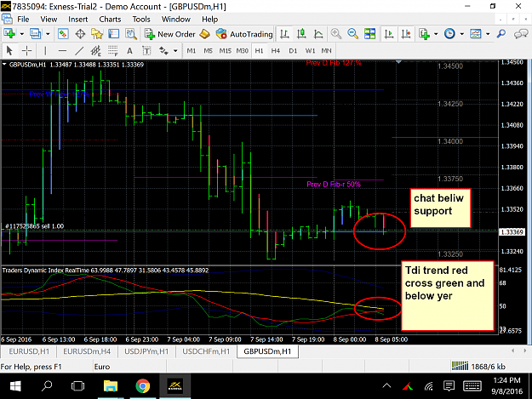The height and width of the screenshot is (399, 532).
Task: Open the Indicators list icon
Action: (x=424, y=33)
